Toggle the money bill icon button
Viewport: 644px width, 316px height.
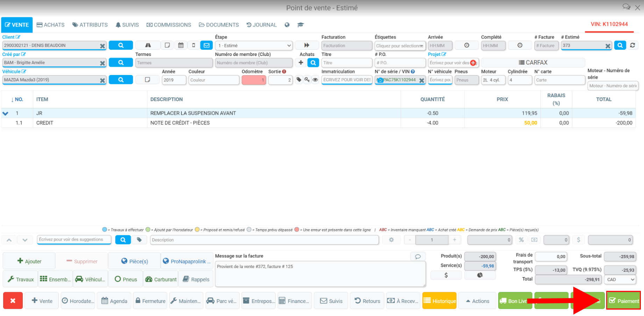[534, 240]
